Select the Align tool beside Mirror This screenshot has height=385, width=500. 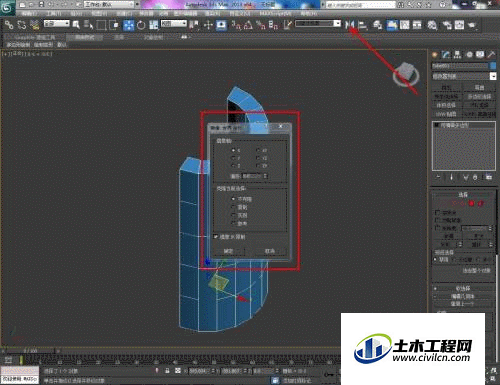363,25
